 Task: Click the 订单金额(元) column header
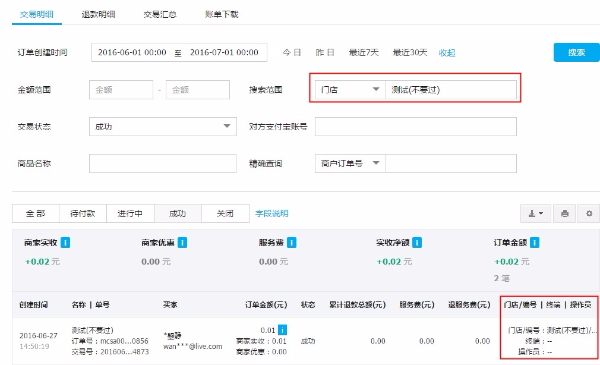coord(266,305)
